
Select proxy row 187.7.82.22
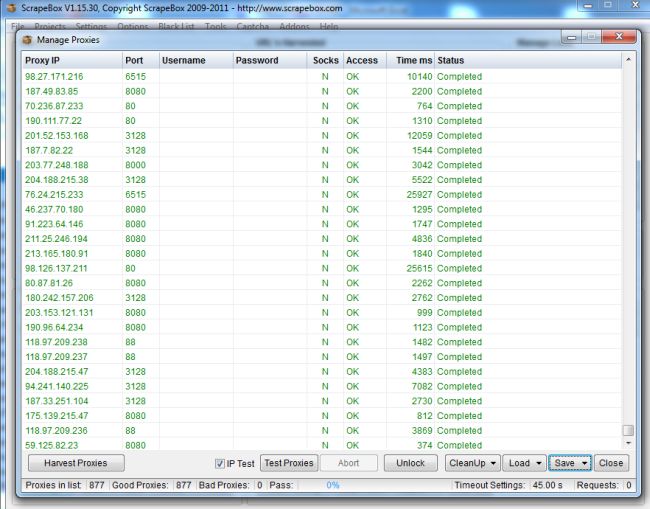tap(322, 150)
